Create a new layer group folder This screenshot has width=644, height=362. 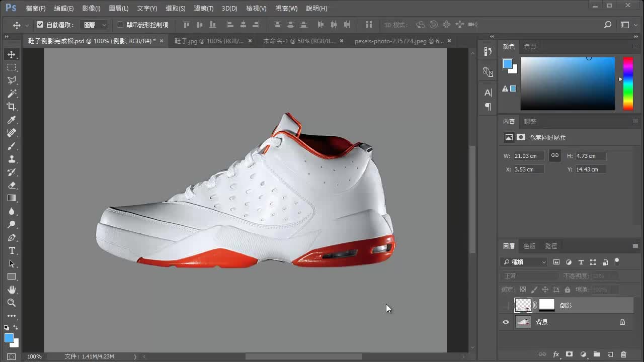pos(597,354)
